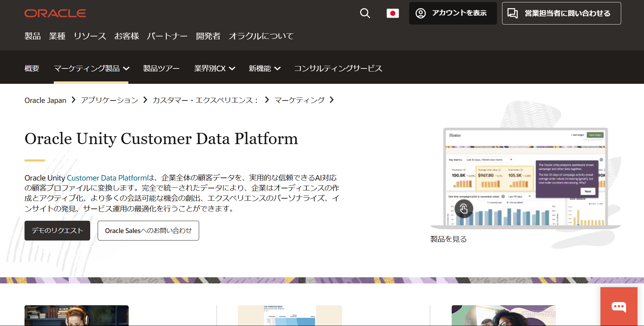Expand the 新機能 dropdown
The image size is (644, 326).
(x=264, y=68)
